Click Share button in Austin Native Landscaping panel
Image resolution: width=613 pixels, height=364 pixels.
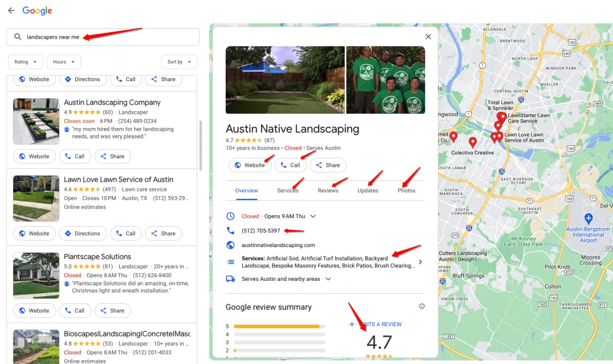tap(328, 165)
